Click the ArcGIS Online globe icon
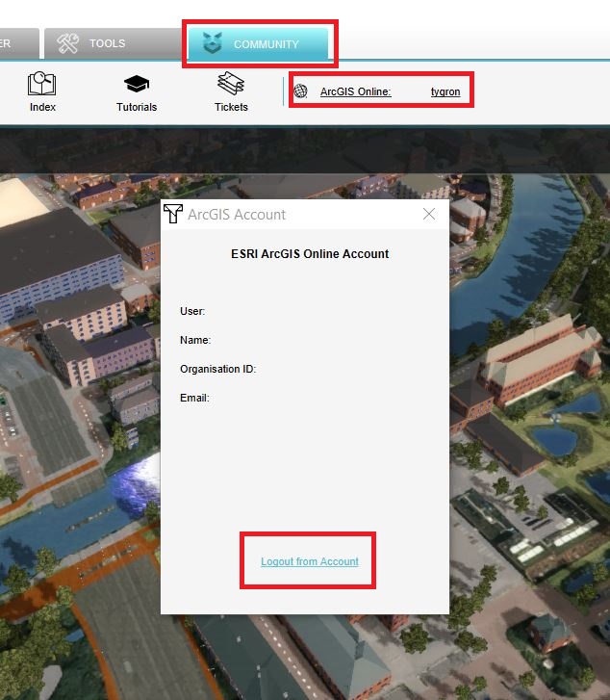The height and width of the screenshot is (700, 610). [301, 91]
